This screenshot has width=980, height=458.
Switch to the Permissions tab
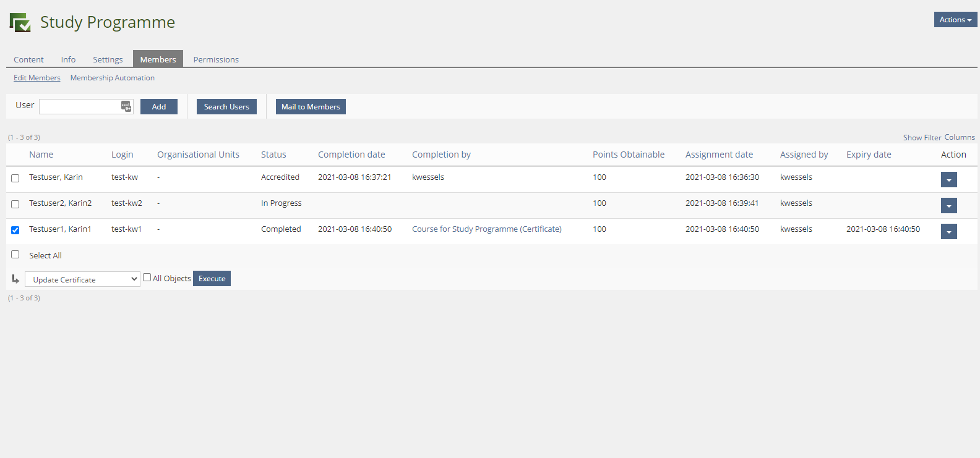pos(216,59)
